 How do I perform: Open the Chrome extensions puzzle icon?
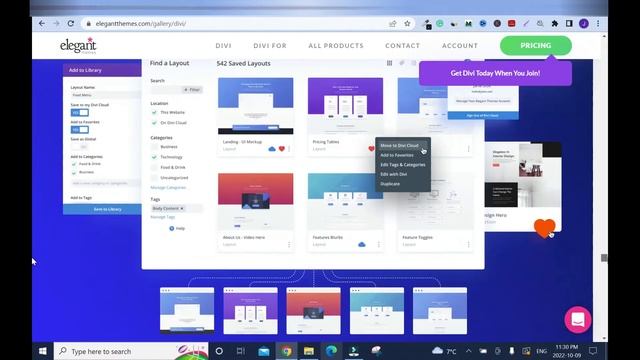pos(555,24)
